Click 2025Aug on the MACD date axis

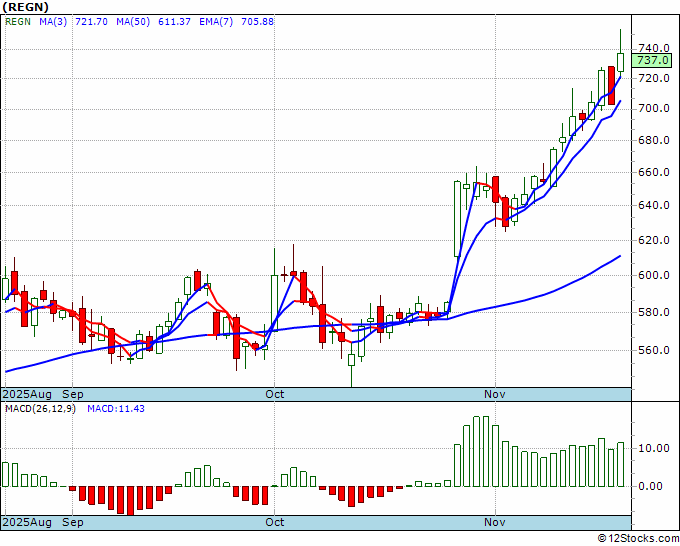pos(27,522)
